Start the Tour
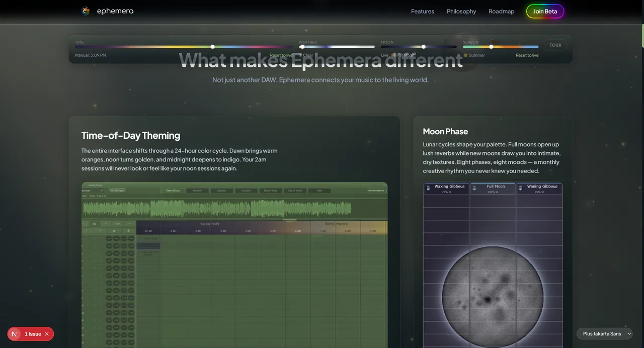This screenshot has height=348, width=644. point(555,45)
